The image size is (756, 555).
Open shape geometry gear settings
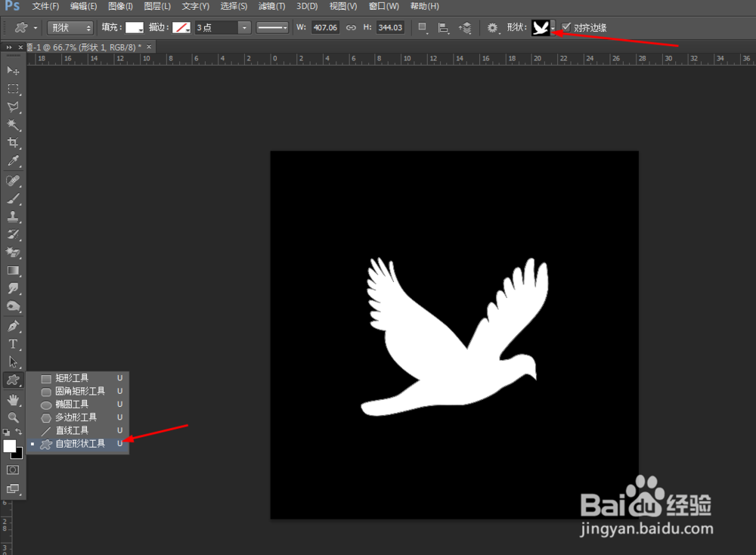tap(493, 28)
